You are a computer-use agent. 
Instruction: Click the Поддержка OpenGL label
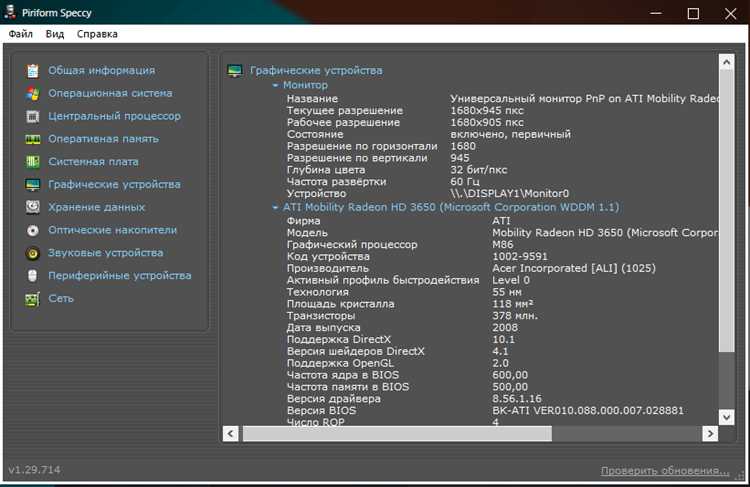pos(340,363)
